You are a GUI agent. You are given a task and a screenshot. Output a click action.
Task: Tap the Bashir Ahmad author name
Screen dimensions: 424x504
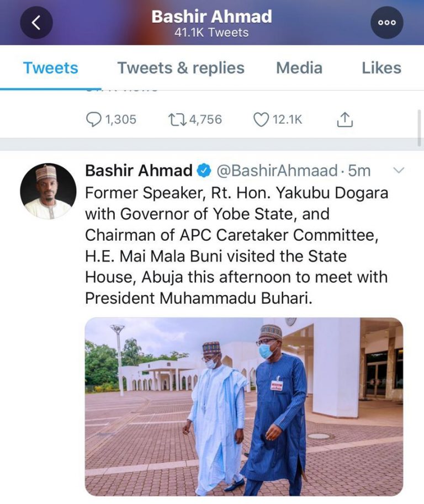coord(139,171)
